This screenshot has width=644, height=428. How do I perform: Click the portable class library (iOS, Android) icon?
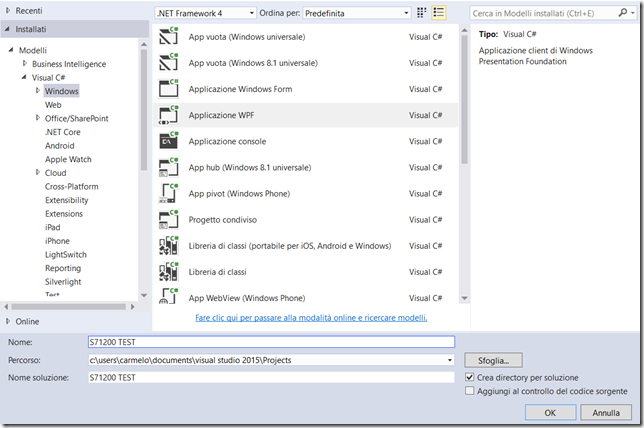168,246
